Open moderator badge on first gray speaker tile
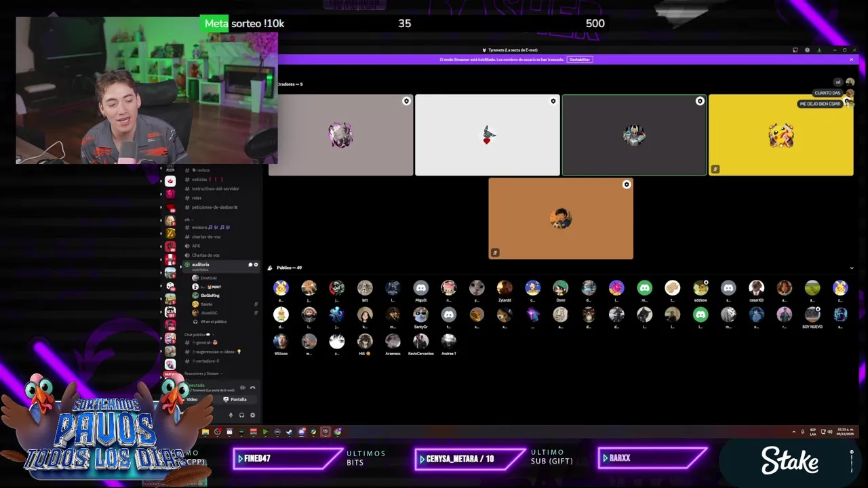Image resolution: width=868 pixels, height=488 pixels. pyautogui.click(x=406, y=101)
